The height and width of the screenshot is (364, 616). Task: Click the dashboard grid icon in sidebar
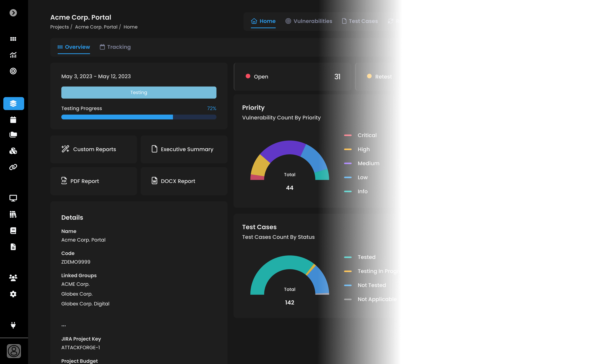pos(13,39)
